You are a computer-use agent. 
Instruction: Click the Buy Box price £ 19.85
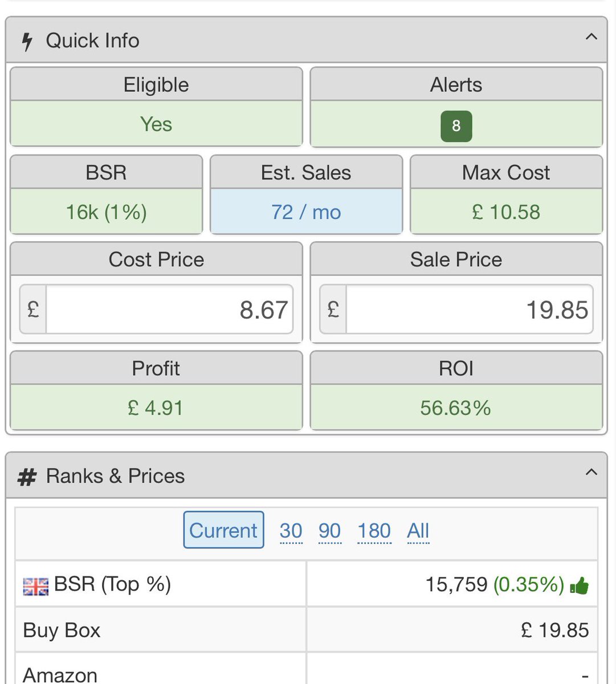coord(554,630)
